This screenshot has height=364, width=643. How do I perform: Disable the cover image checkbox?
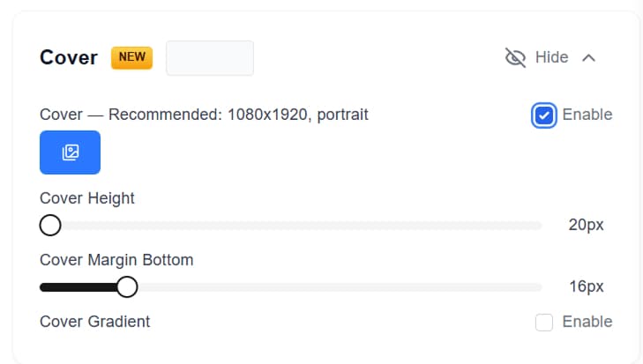click(x=544, y=115)
